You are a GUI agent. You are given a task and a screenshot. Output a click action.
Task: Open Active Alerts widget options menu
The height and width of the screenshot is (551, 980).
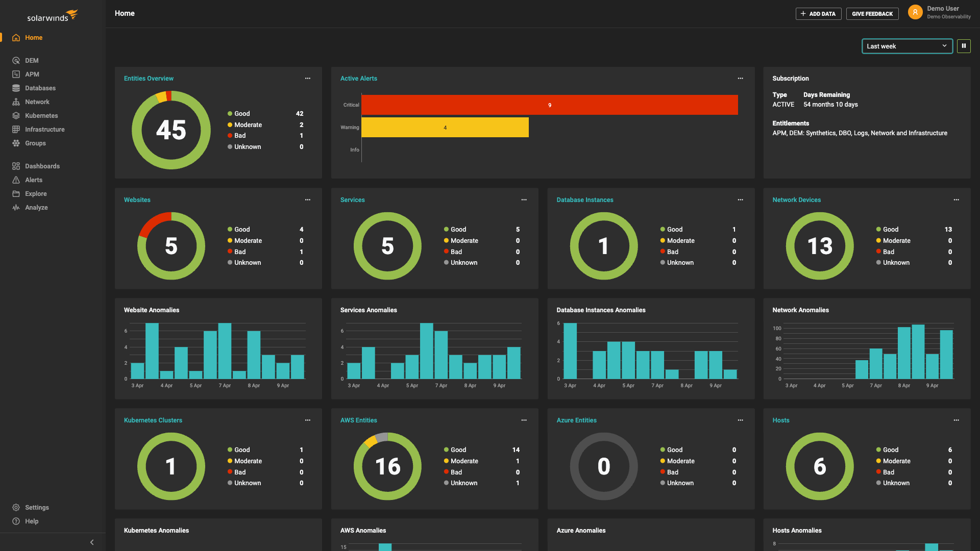740,79
